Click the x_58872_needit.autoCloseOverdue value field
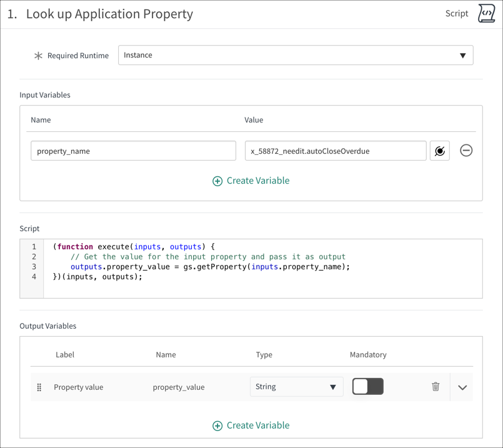The image size is (503, 448). click(x=336, y=151)
